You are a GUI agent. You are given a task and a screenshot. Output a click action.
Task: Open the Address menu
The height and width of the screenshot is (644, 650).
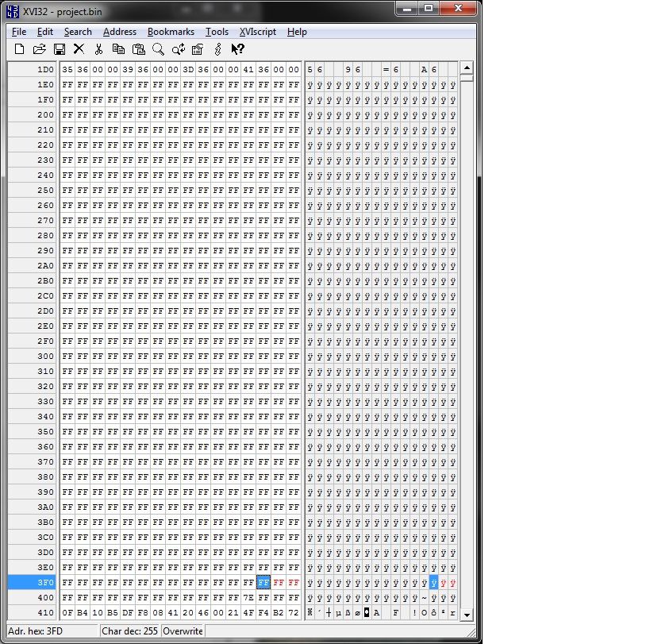(x=120, y=32)
